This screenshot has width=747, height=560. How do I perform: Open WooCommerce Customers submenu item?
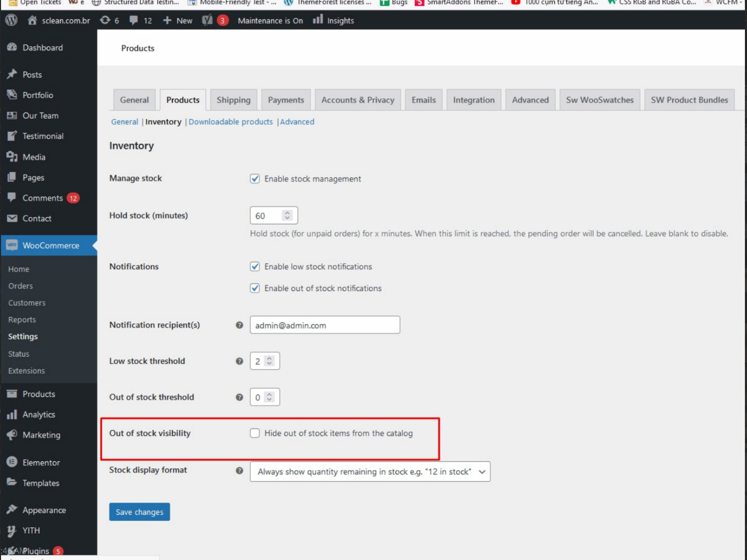(x=26, y=303)
